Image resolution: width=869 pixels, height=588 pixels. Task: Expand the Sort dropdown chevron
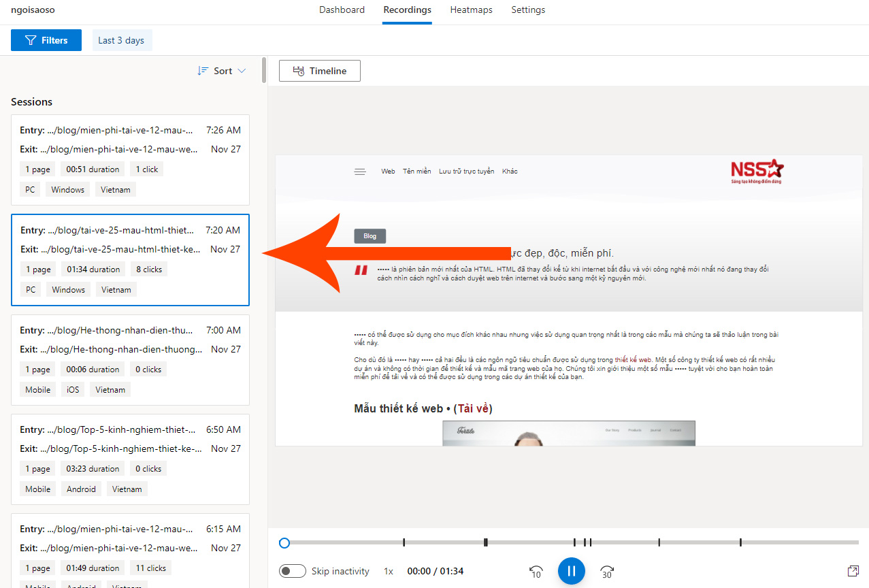(242, 71)
